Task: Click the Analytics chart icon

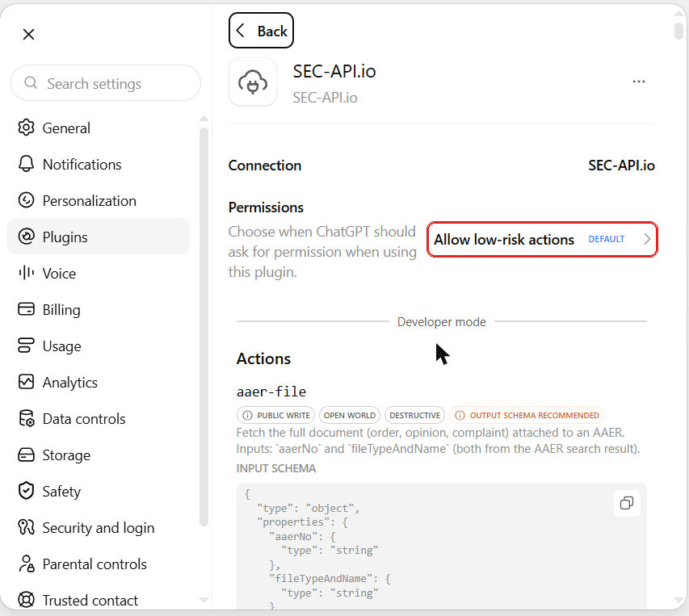Action: point(26,382)
